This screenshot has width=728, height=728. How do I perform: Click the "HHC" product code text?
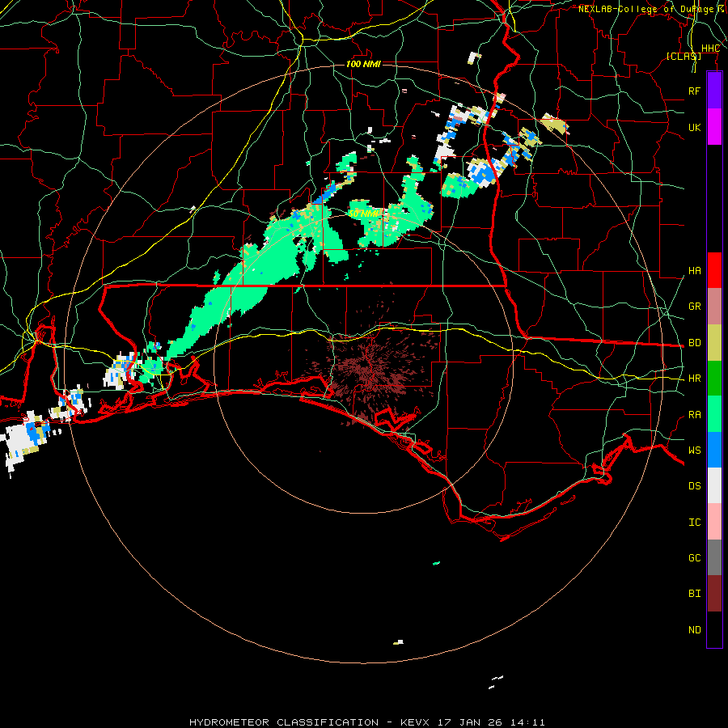coord(710,49)
